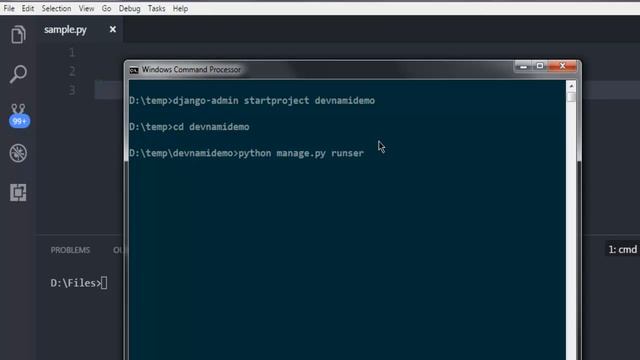Open the Search magnifier icon in sidebar
Image resolution: width=640 pixels, height=360 pixels.
point(18,74)
